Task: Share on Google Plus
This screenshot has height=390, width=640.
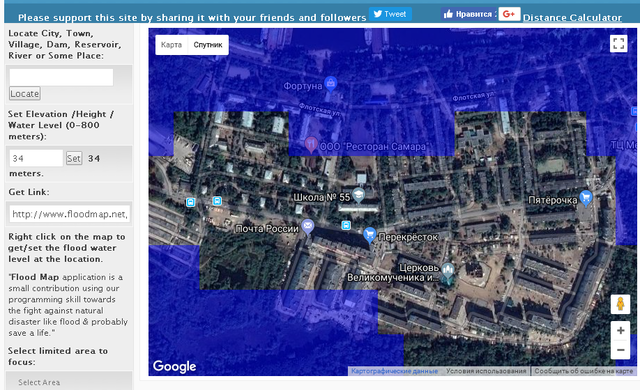Action: pyautogui.click(x=509, y=14)
